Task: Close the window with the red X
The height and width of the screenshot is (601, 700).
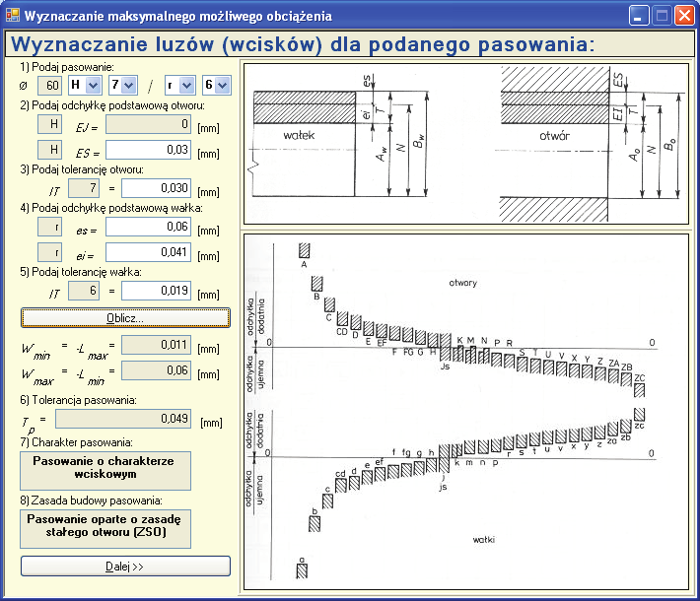Action: (684, 16)
